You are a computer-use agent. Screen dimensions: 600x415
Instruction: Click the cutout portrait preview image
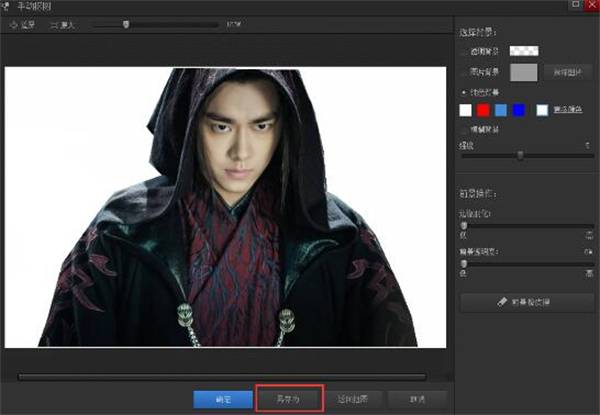coord(225,207)
